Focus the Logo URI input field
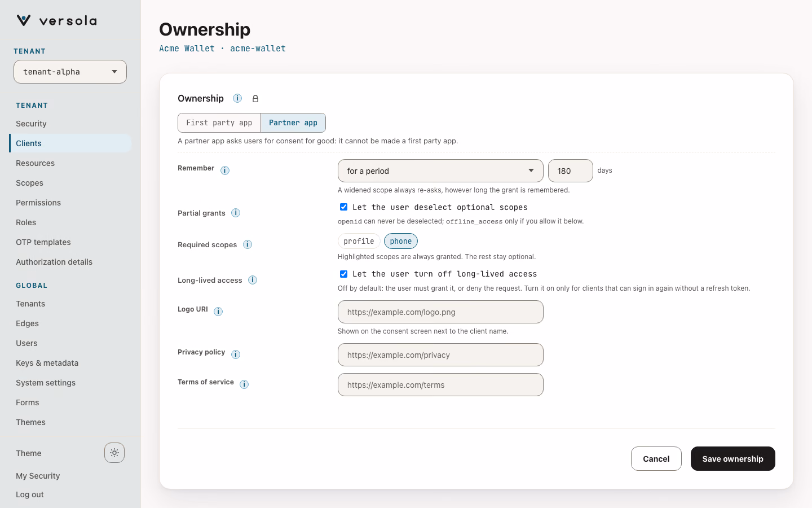Screen dimensions: 812x508 coord(440,312)
